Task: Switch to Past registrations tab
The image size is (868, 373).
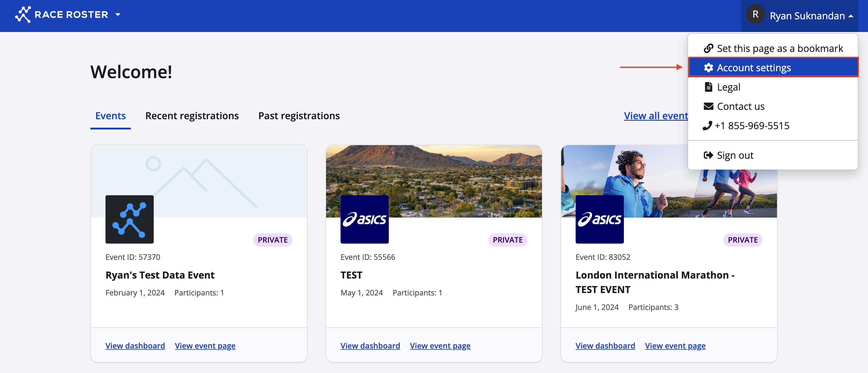Action: pos(299,116)
